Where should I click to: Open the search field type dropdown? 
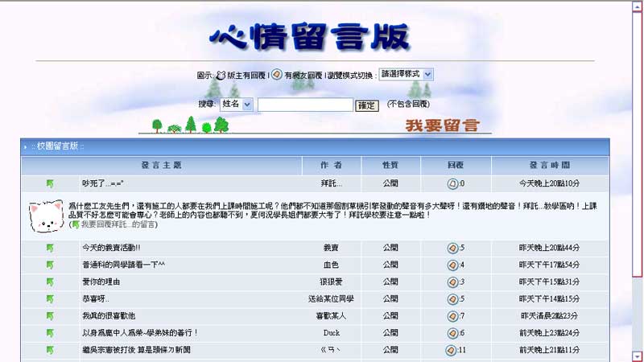[x=237, y=105]
